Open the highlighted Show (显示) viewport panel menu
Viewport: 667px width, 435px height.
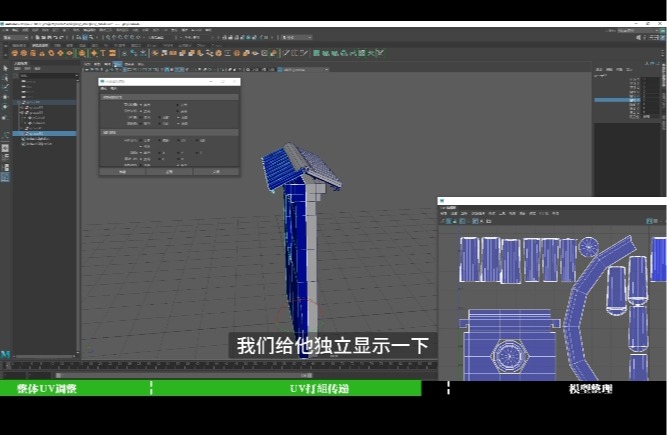117,64
